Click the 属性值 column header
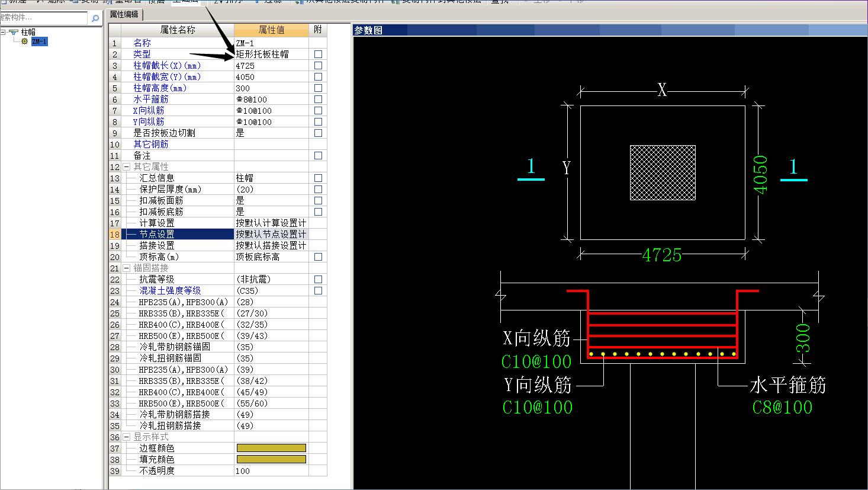Viewport: 868px width, 490px height. pyautogui.click(x=271, y=30)
